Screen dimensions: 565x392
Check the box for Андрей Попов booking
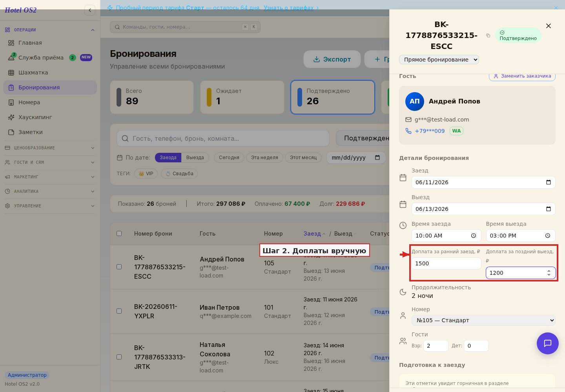pos(119,267)
